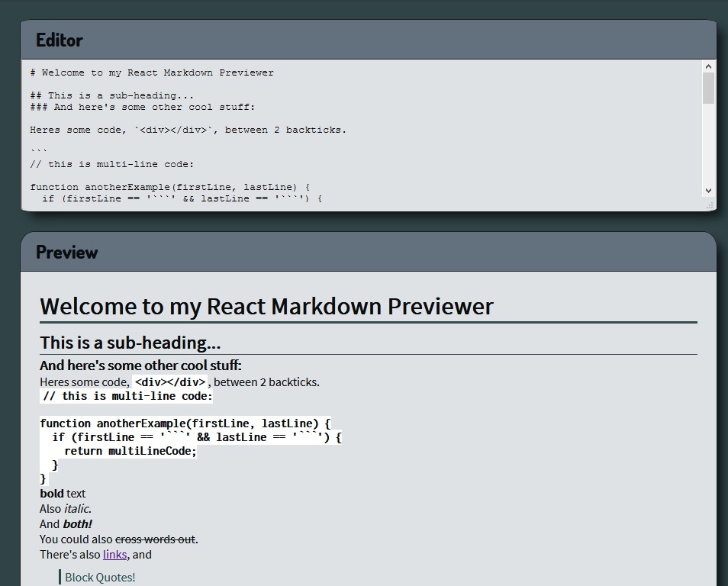Click the editor scrollbar up arrow
The image size is (728, 586).
[x=708, y=66]
